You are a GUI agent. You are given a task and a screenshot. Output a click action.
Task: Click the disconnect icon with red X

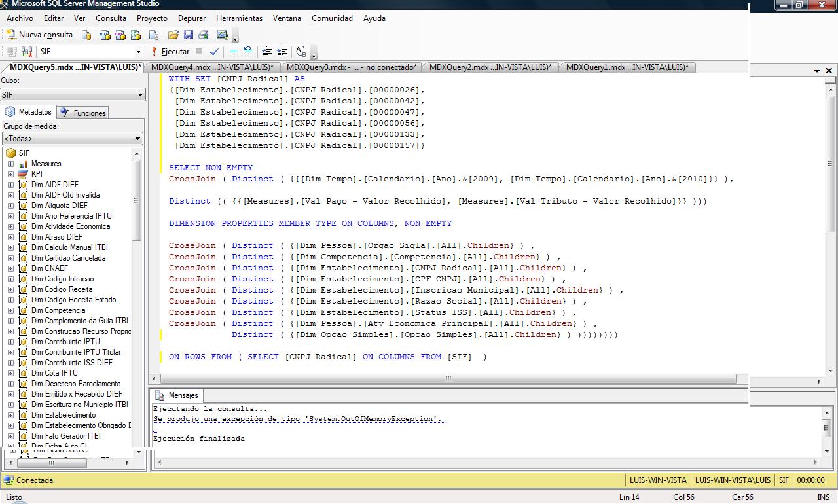(27, 52)
